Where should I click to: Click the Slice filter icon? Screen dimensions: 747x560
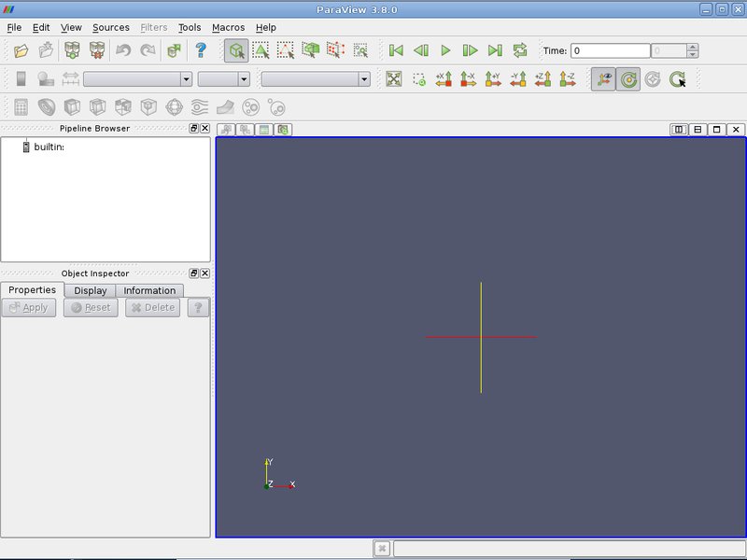98,107
